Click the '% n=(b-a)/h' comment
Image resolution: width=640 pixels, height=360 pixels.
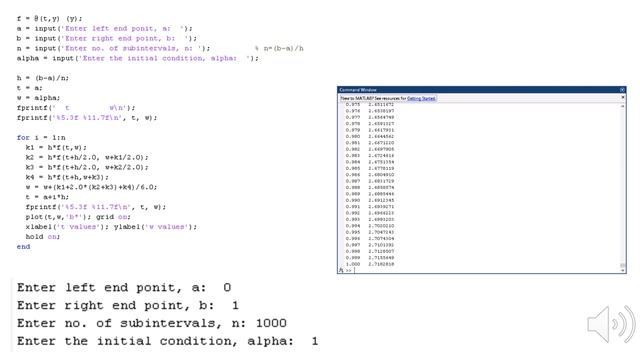click(280, 48)
